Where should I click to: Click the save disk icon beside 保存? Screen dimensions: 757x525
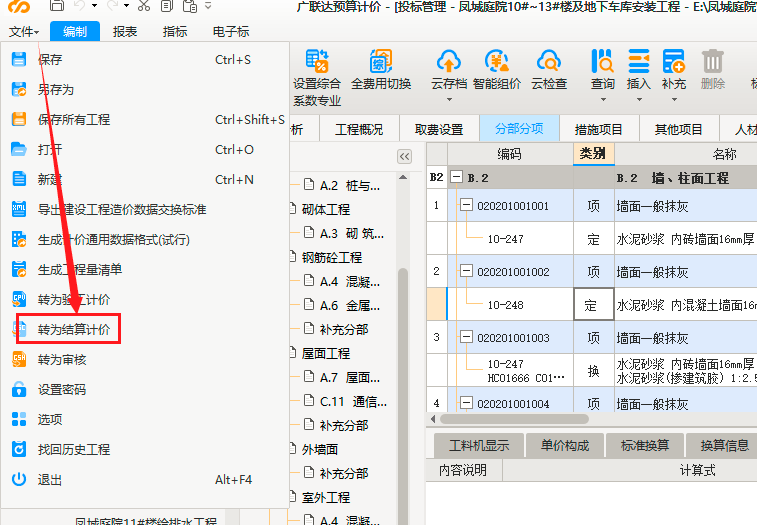[x=19, y=60]
